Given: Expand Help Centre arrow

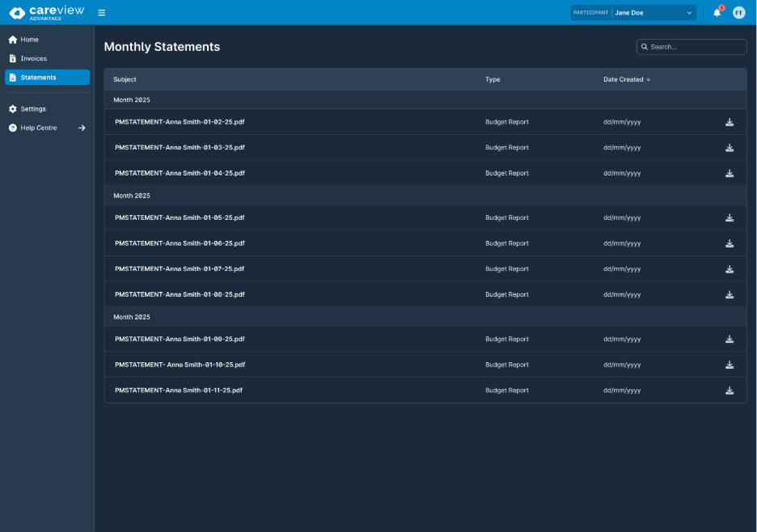Looking at the screenshot, I should click(x=82, y=128).
